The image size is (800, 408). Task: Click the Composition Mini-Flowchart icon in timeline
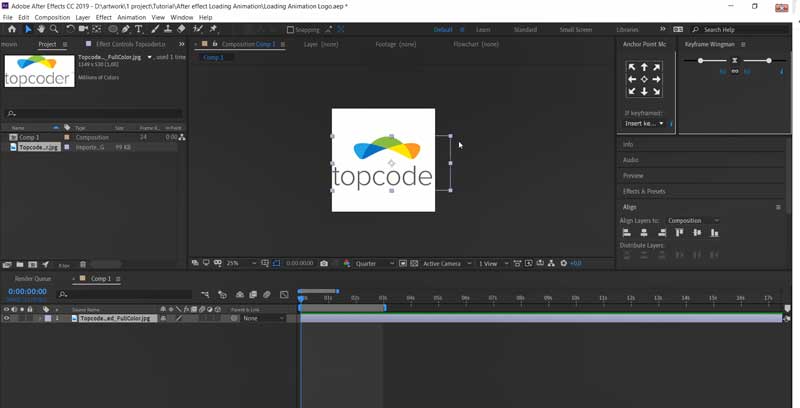(x=205, y=295)
